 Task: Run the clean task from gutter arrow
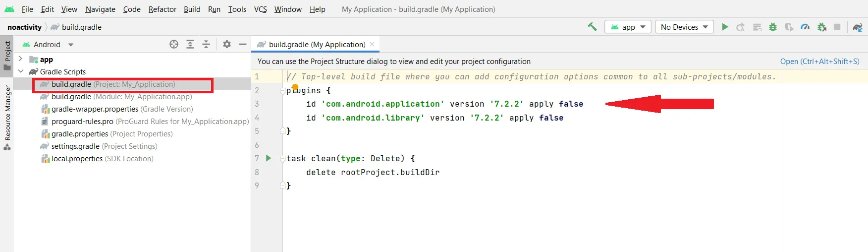click(269, 158)
